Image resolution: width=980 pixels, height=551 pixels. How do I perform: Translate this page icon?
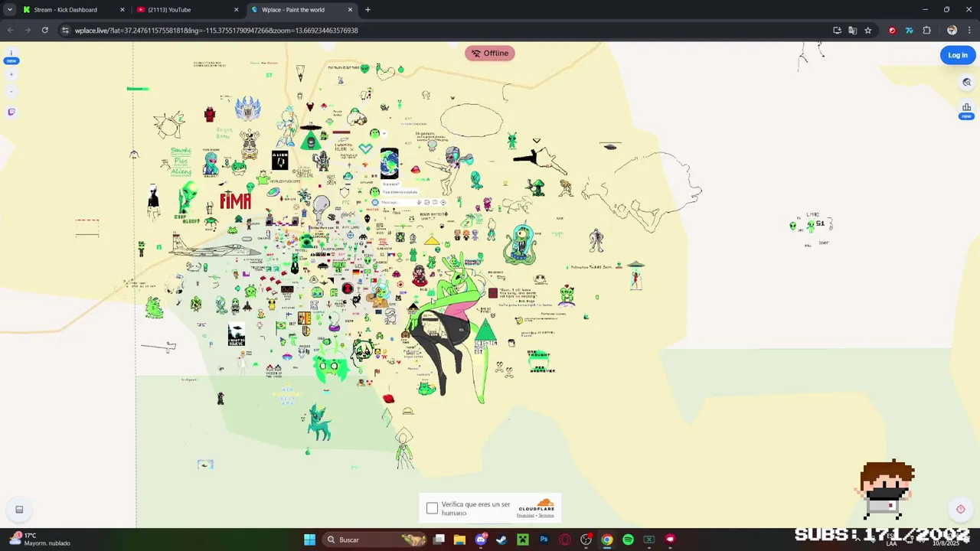point(852,31)
